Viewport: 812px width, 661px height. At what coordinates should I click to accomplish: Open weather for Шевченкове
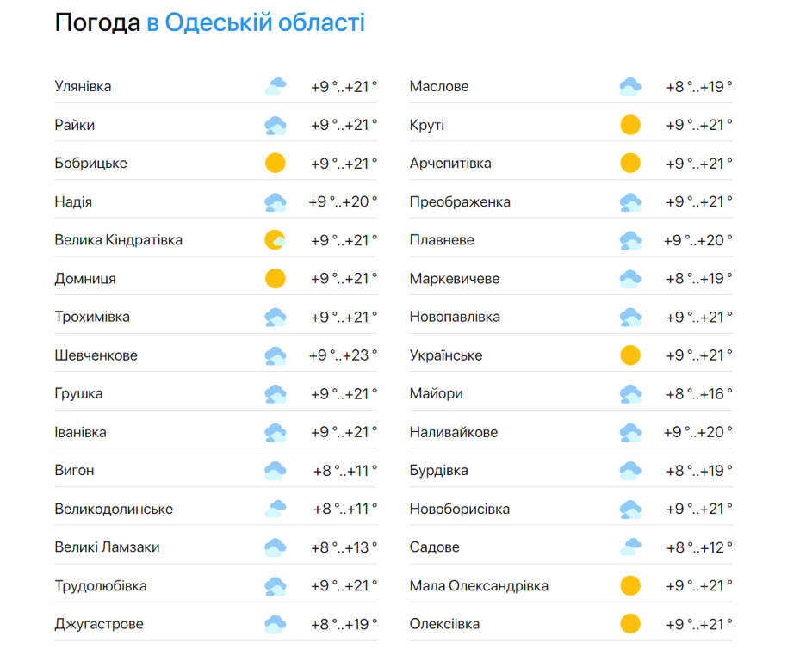point(96,355)
